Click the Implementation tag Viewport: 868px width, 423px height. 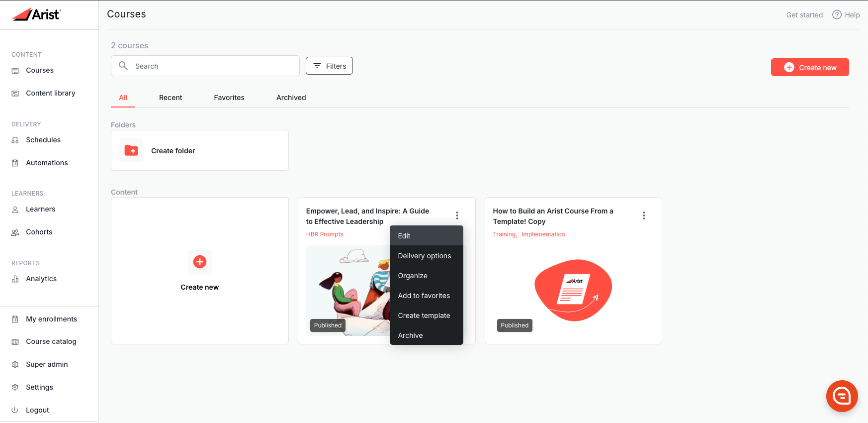point(543,234)
